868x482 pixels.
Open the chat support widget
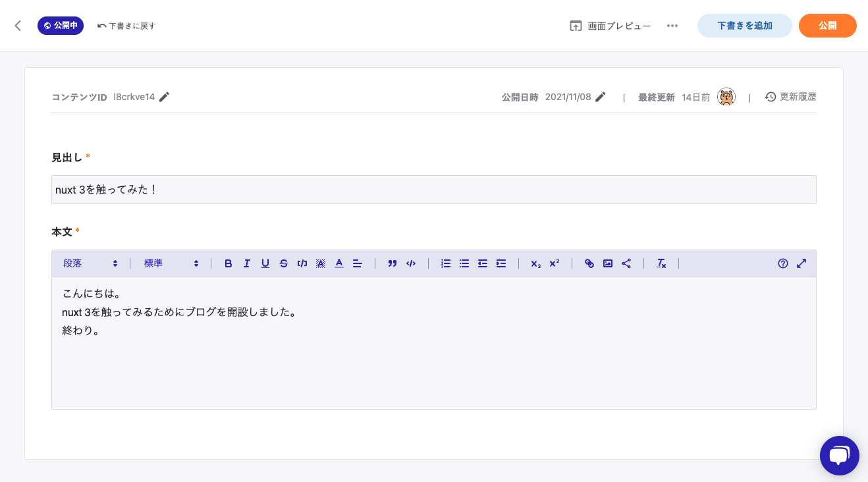[839, 455]
